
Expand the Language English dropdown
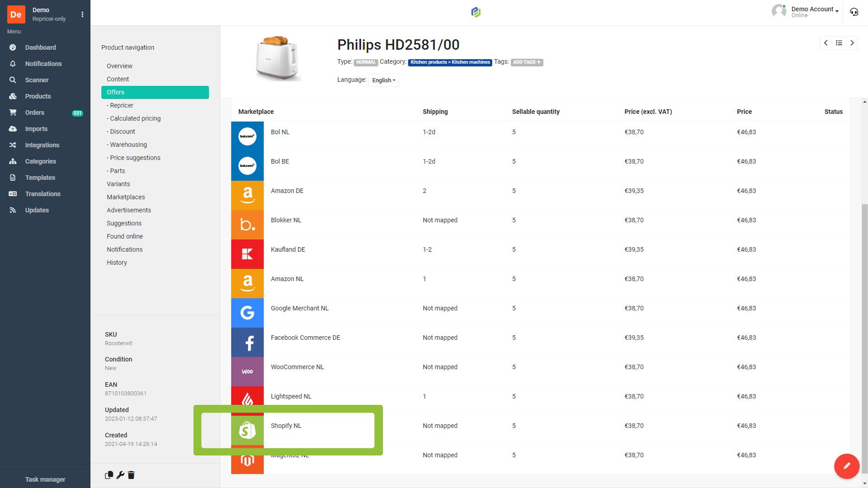pos(384,80)
